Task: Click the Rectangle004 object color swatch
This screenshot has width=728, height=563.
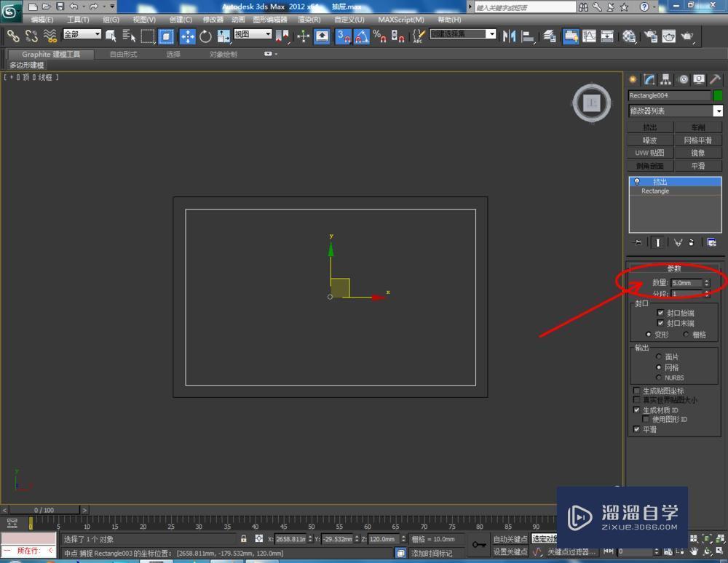Action: coord(719,95)
